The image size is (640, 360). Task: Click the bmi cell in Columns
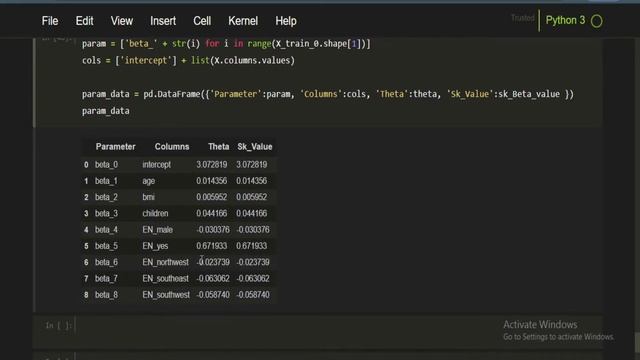click(x=149, y=197)
